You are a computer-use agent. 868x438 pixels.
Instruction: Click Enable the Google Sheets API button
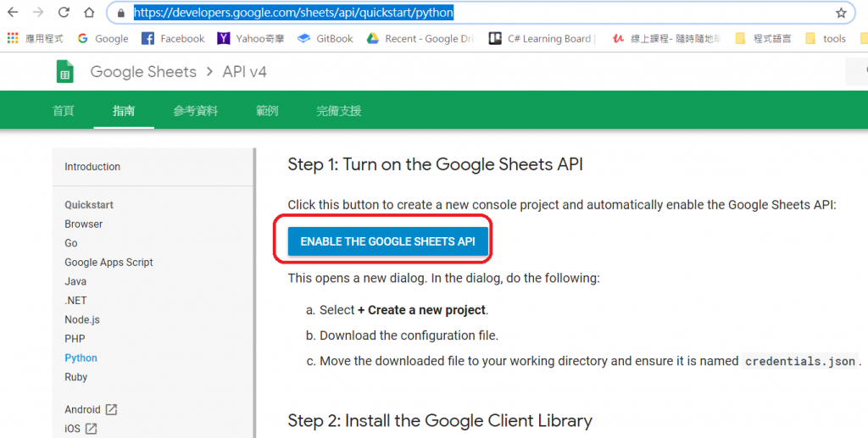coord(388,241)
